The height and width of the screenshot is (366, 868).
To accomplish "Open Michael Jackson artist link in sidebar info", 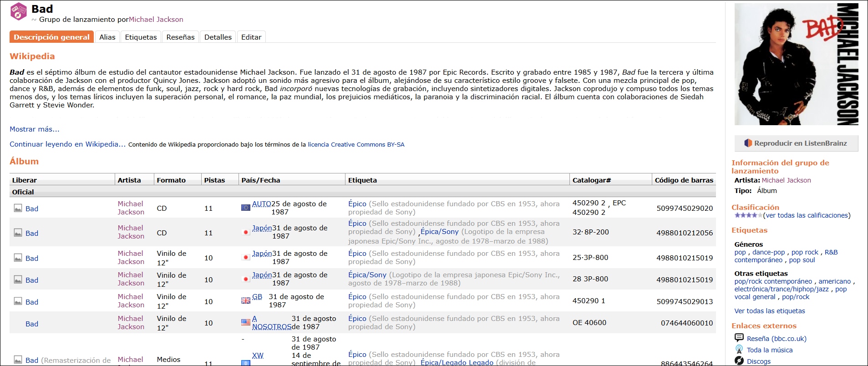I will tap(787, 180).
